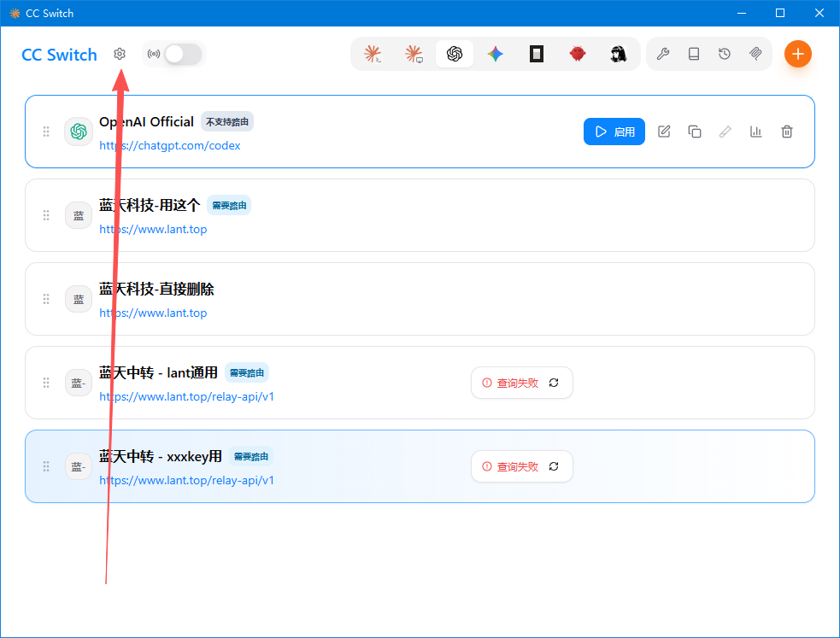This screenshot has height=638, width=840.
Task: Open the history clock icon
Action: pos(725,54)
